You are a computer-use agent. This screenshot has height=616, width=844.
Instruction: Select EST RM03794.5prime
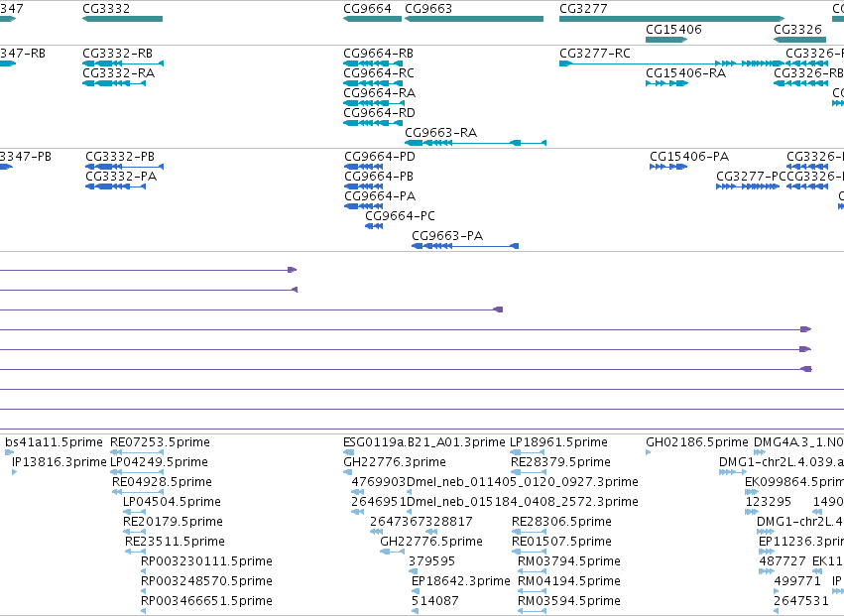(x=532, y=571)
